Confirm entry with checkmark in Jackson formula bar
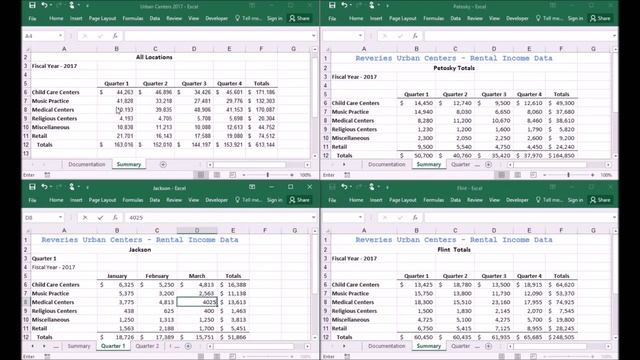Viewport: 640px width, 360px height. pos(100,218)
